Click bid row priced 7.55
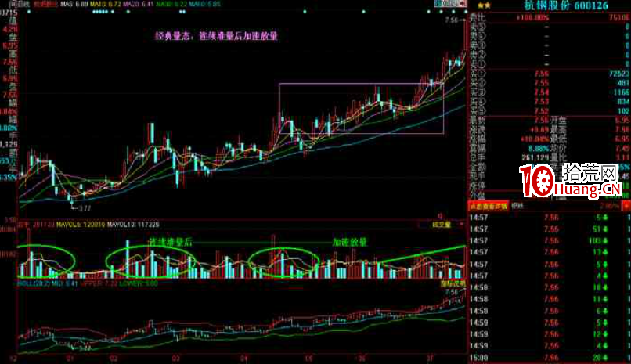 550,83
